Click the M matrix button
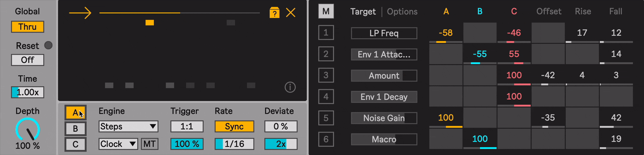 coord(326,12)
